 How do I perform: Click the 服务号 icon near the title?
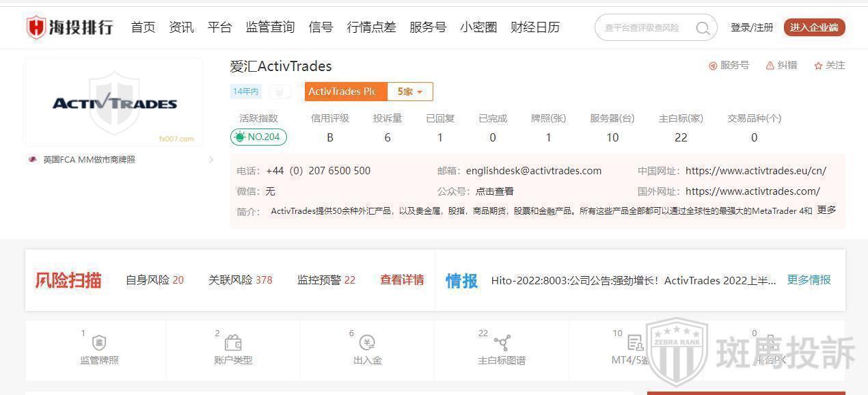713,66
